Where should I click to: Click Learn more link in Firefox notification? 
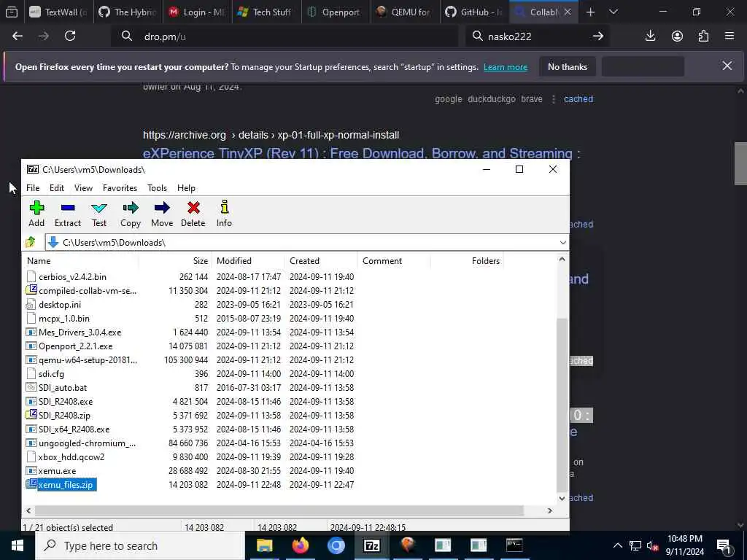coord(506,67)
